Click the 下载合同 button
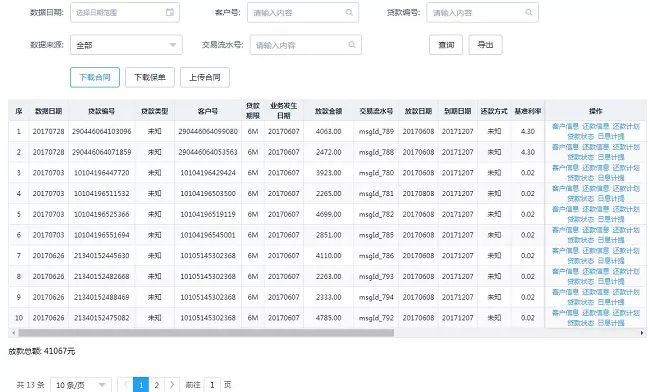 [x=95, y=77]
